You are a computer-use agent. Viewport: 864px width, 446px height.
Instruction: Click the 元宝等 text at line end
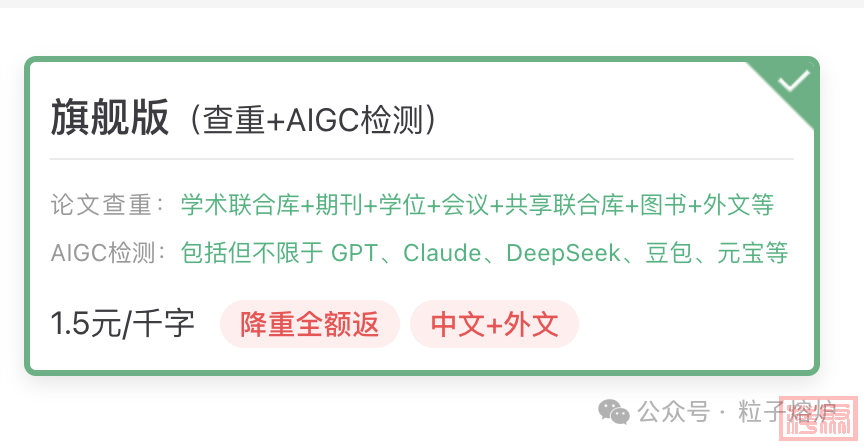coord(752,253)
